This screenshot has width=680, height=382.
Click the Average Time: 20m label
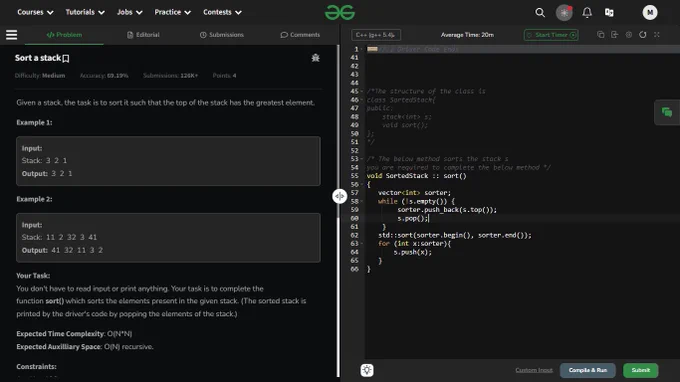(467, 35)
